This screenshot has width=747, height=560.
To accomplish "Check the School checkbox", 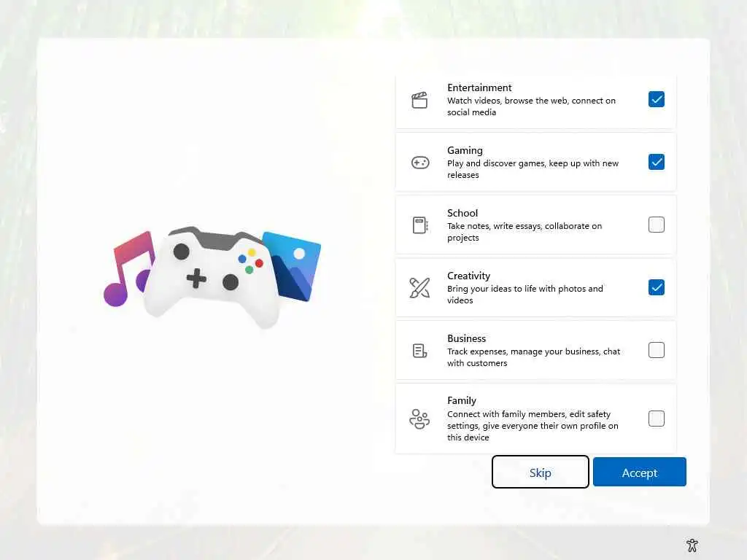I will [x=656, y=225].
